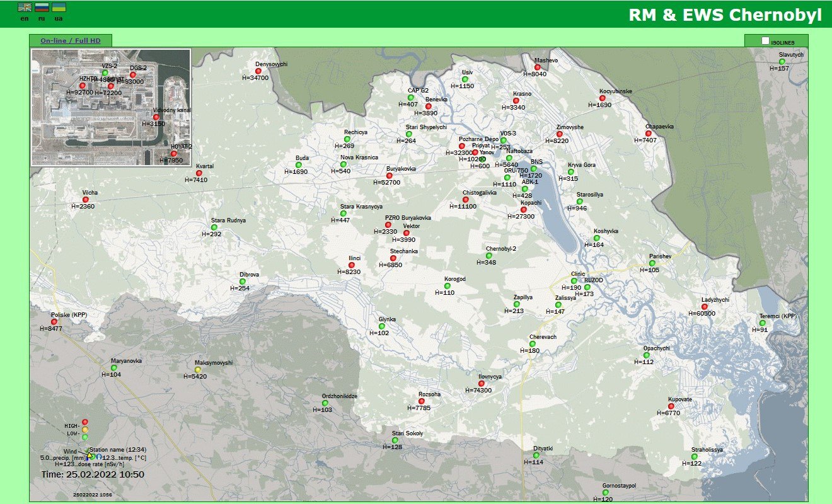Click the green Slavutych station marker

point(782,62)
